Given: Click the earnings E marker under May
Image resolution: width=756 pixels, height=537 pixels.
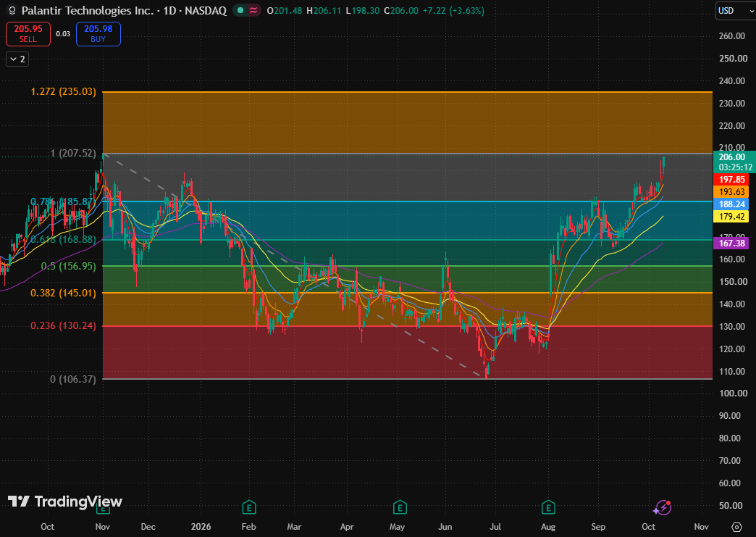Looking at the screenshot, I should (x=399, y=507).
